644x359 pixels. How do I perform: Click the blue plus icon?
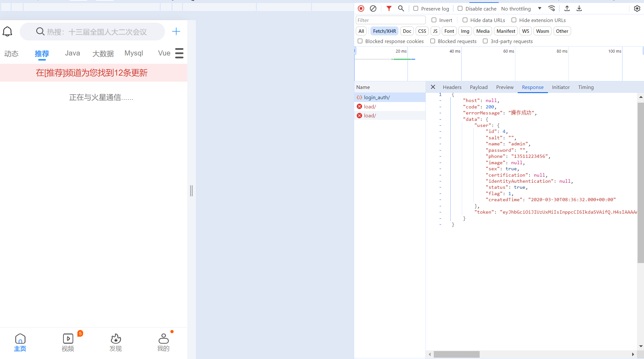pos(176,31)
